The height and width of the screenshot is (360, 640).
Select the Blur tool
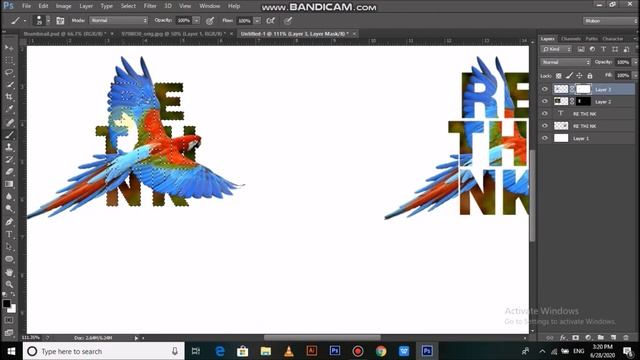tap(9, 196)
